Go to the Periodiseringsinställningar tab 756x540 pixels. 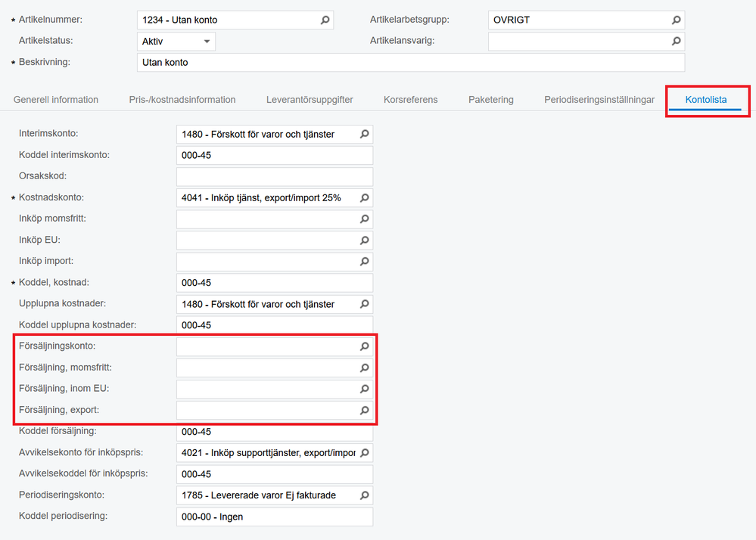(x=599, y=100)
